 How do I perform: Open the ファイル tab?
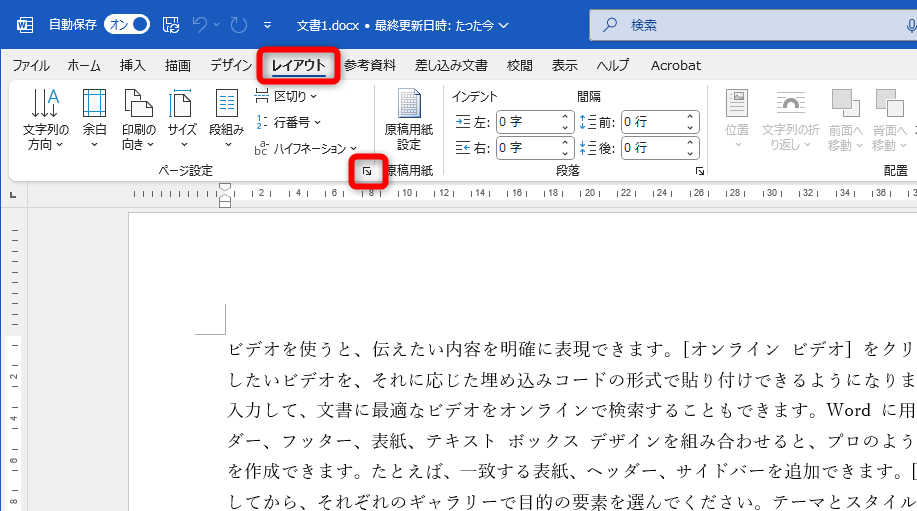point(31,65)
